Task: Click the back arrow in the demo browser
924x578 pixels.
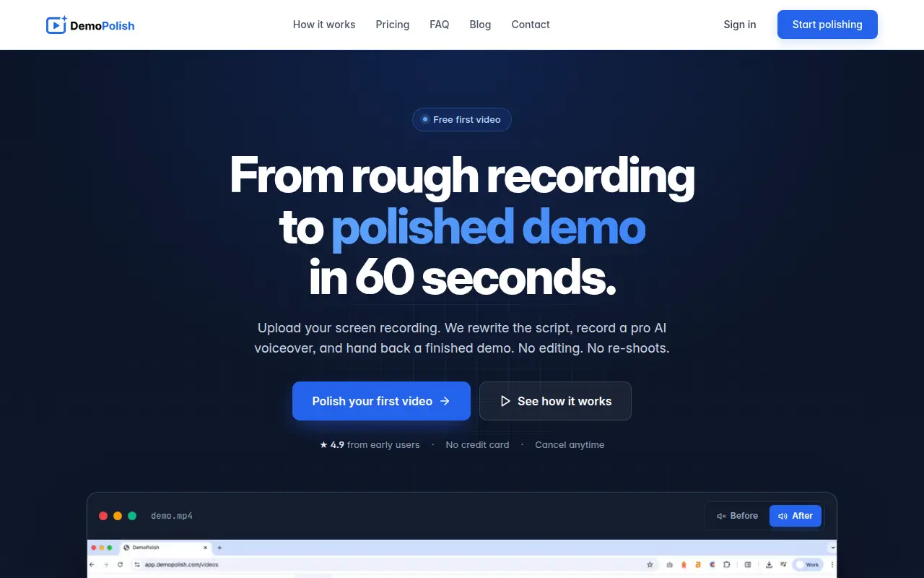Action: pyautogui.click(x=92, y=565)
